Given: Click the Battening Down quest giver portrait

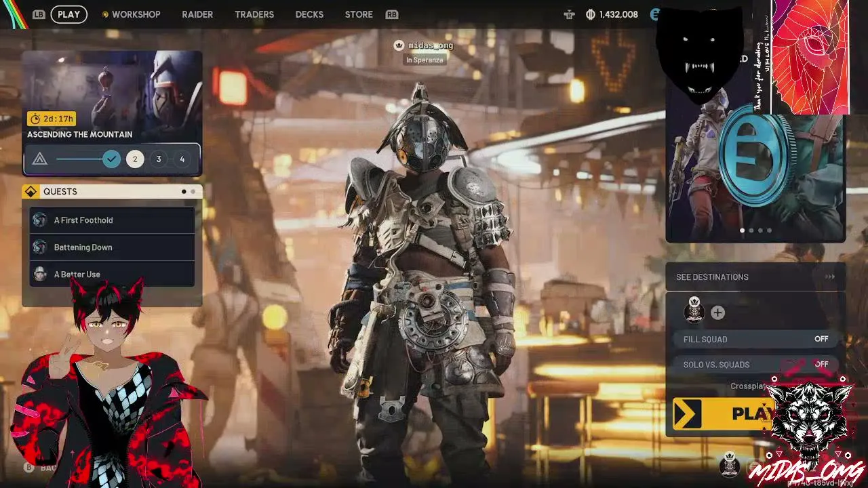Looking at the screenshot, I should click(x=40, y=247).
